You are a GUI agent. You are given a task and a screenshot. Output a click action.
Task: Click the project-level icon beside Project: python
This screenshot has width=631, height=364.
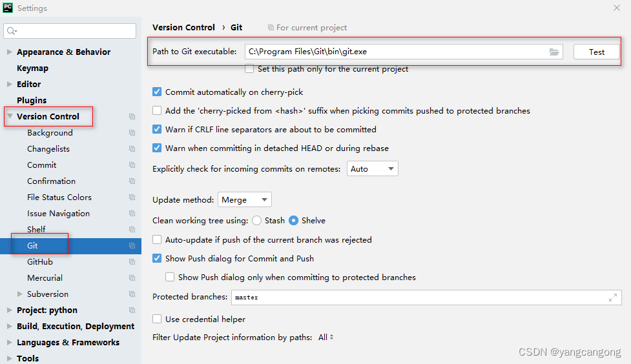(132, 310)
